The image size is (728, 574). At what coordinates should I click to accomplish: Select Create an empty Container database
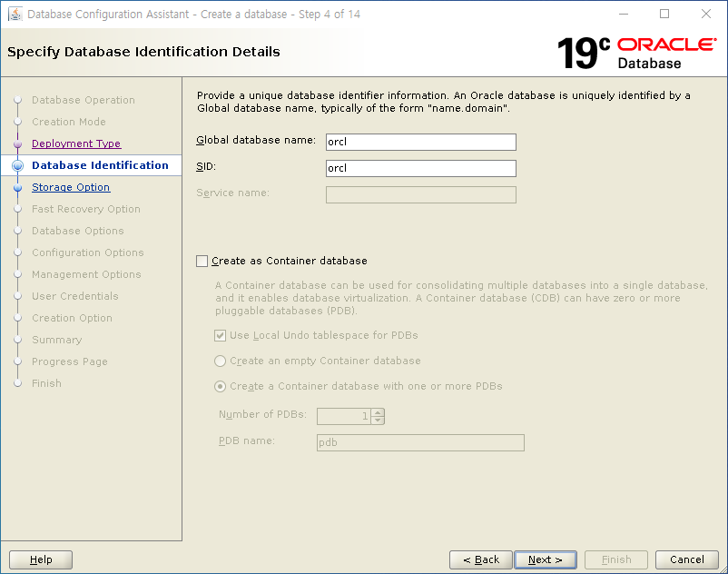220,361
